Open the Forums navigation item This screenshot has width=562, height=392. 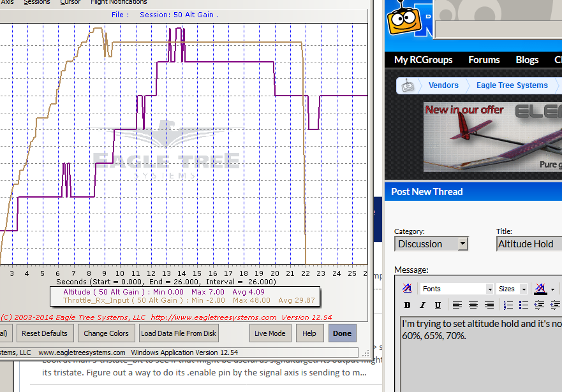(x=484, y=60)
